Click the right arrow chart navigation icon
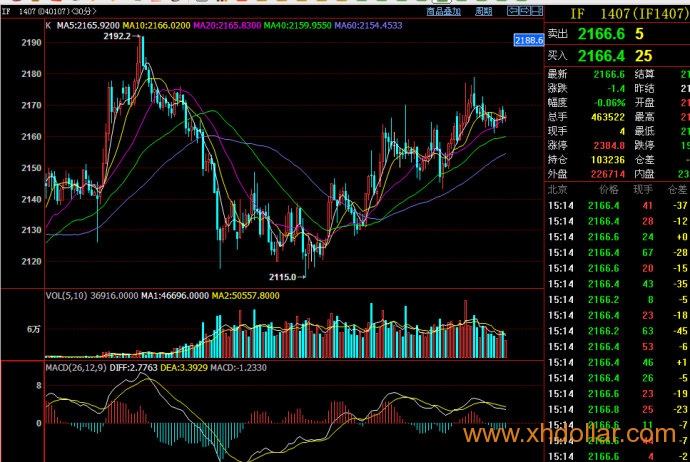Image resolution: width=690 pixels, height=462 pixels. click(x=523, y=12)
